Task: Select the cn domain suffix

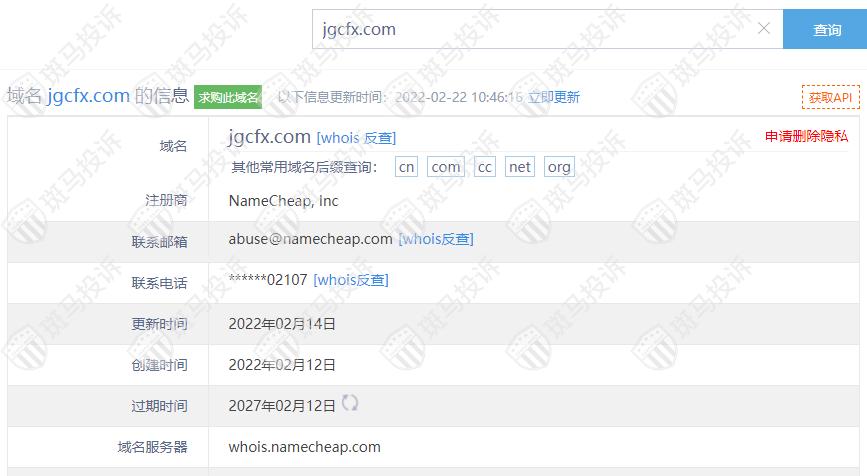Action: click(406, 167)
